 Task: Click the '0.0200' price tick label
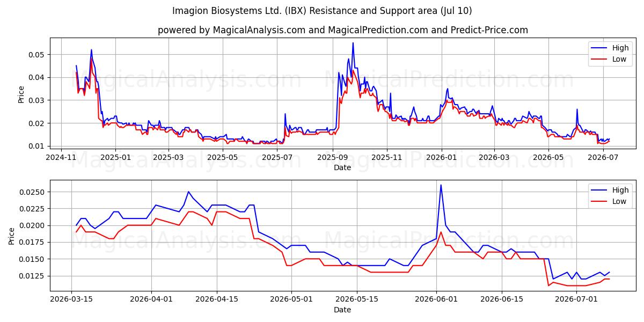(32, 225)
